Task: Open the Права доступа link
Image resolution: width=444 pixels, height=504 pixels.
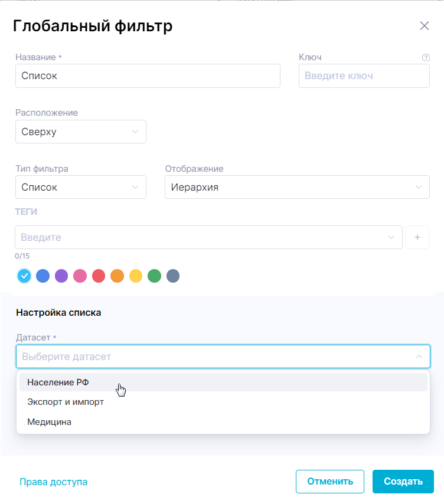Action: pyautogui.click(x=54, y=482)
